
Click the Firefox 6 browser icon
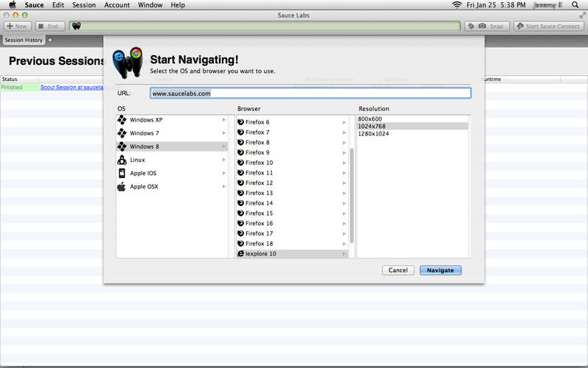tap(241, 122)
